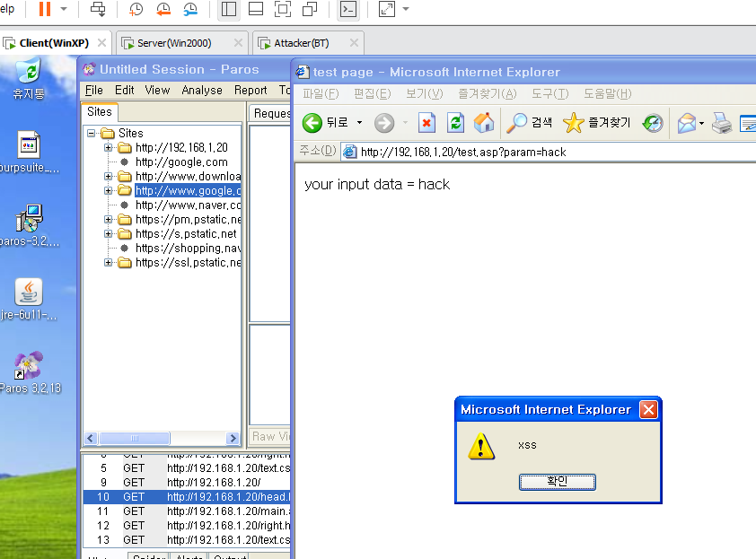The width and height of the screenshot is (756, 559).
Task: Expand the http://www.downloa... site node
Action: coord(109,177)
